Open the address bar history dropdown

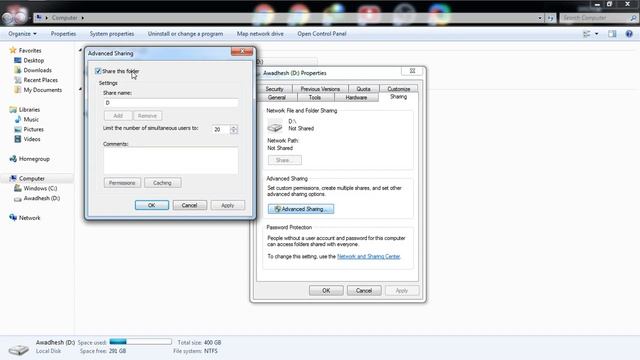pos(540,18)
